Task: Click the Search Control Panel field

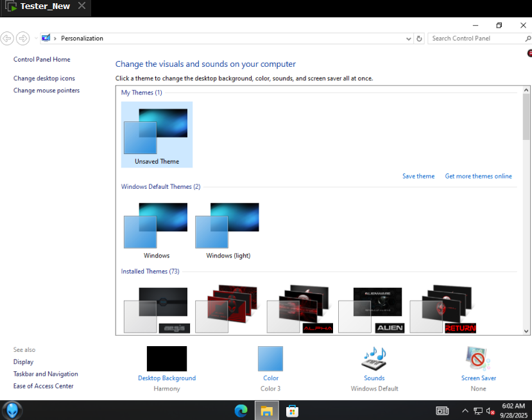Action: point(475,39)
